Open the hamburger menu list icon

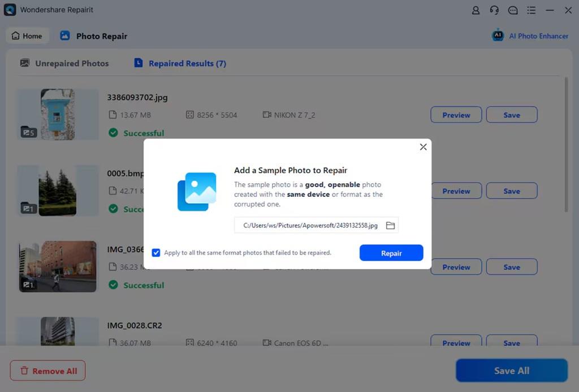531,10
